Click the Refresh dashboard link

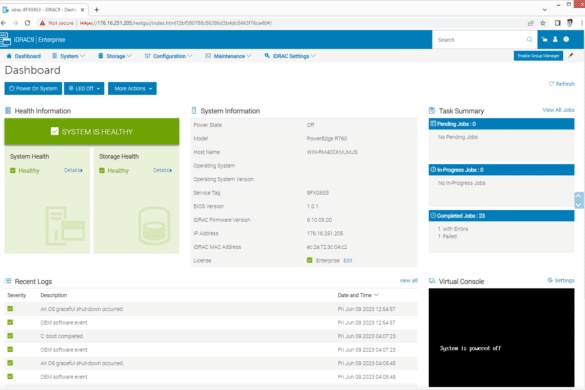tap(561, 84)
